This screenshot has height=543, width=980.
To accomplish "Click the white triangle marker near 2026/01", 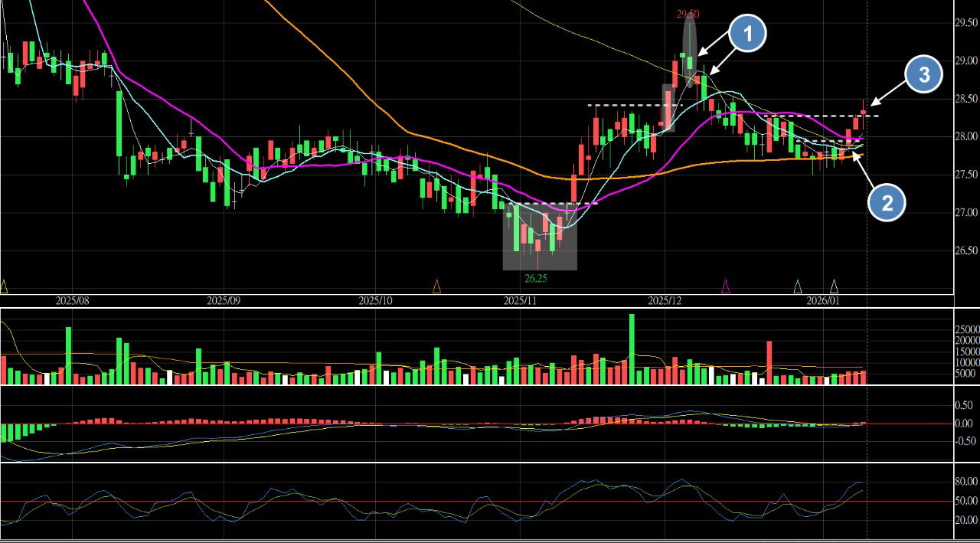I will click(835, 287).
